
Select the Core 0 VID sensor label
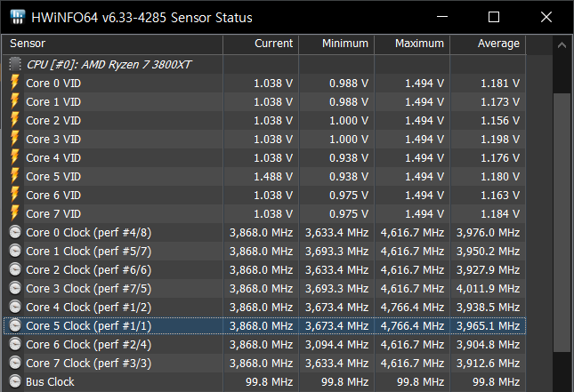pyautogui.click(x=53, y=84)
